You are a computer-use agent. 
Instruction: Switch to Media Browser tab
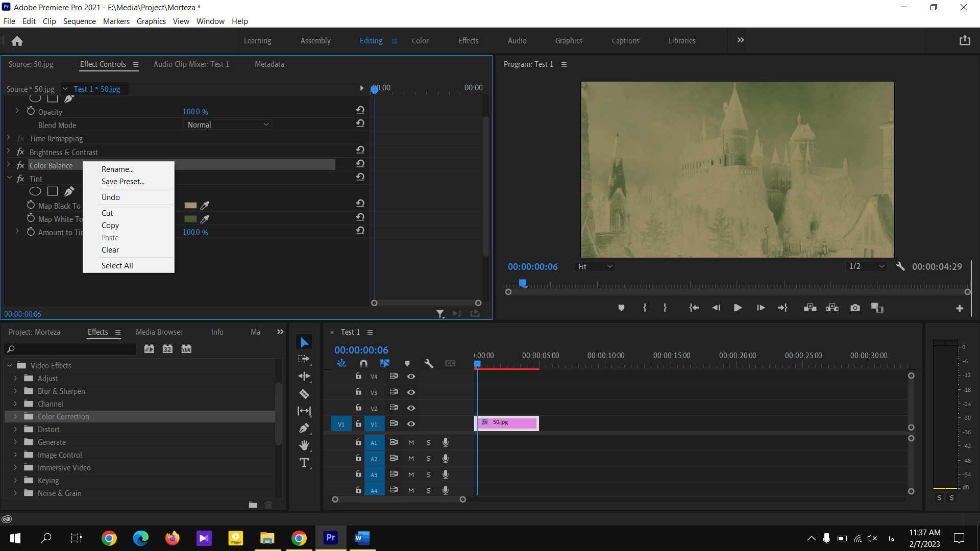click(x=159, y=332)
